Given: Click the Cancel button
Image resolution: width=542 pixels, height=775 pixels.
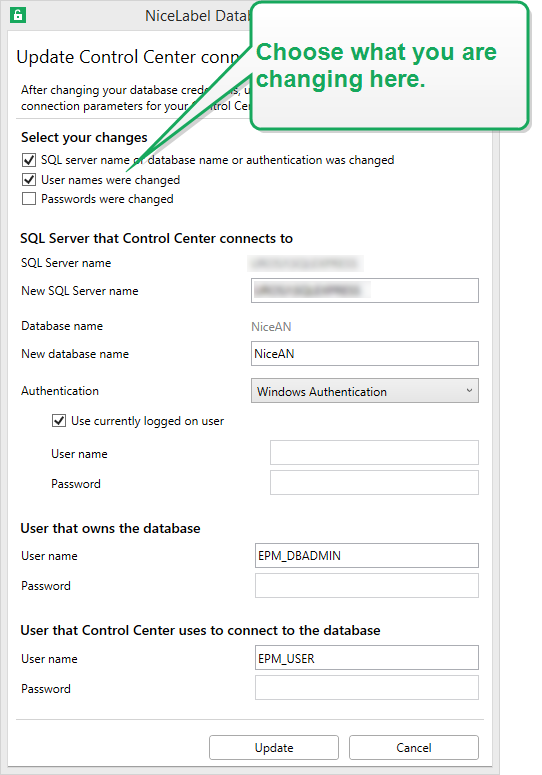Looking at the screenshot, I should 414,747.
